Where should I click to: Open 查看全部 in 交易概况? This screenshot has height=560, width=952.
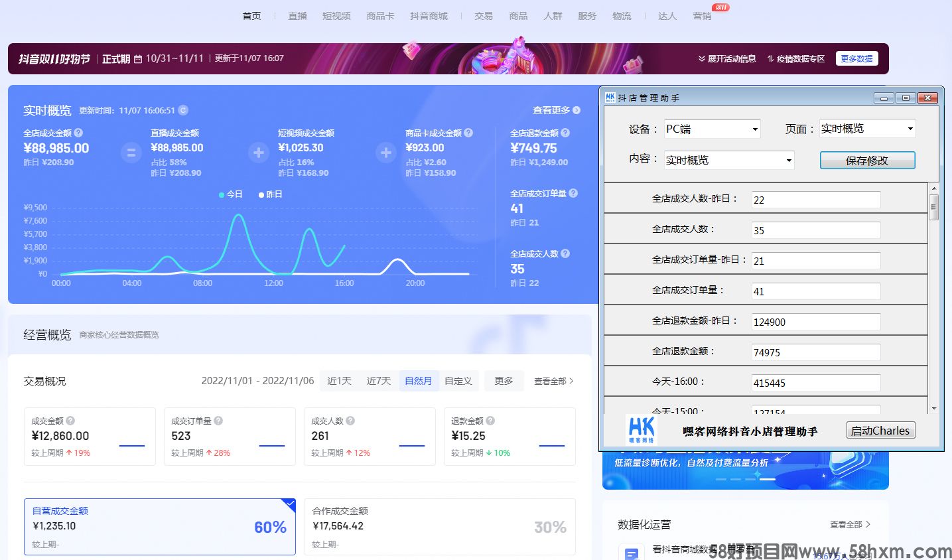pyautogui.click(x=554, y=381)
